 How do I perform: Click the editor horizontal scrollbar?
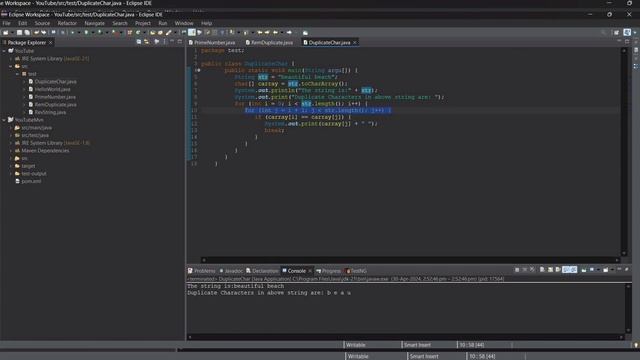click(x=410, y=260)
